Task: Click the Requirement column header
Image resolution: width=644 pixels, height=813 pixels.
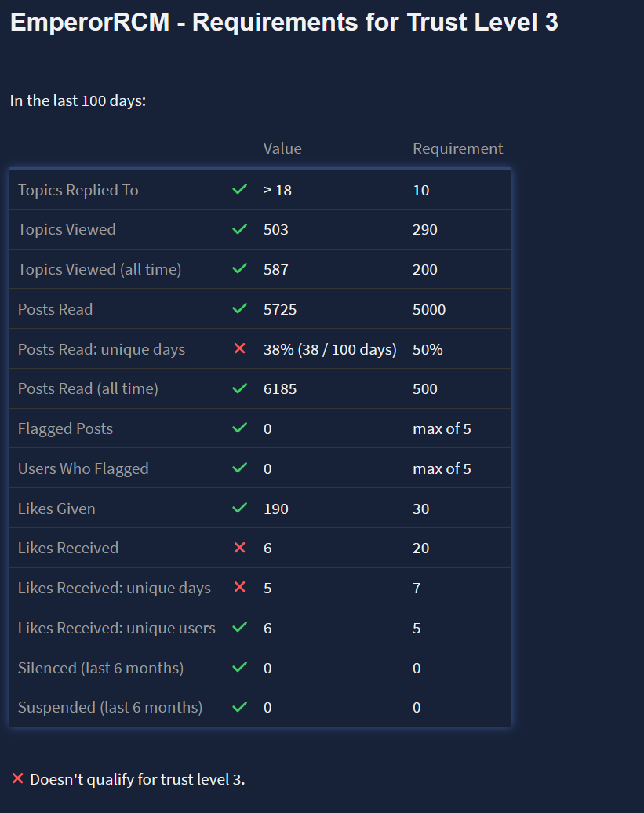Action: pos(458,148)
